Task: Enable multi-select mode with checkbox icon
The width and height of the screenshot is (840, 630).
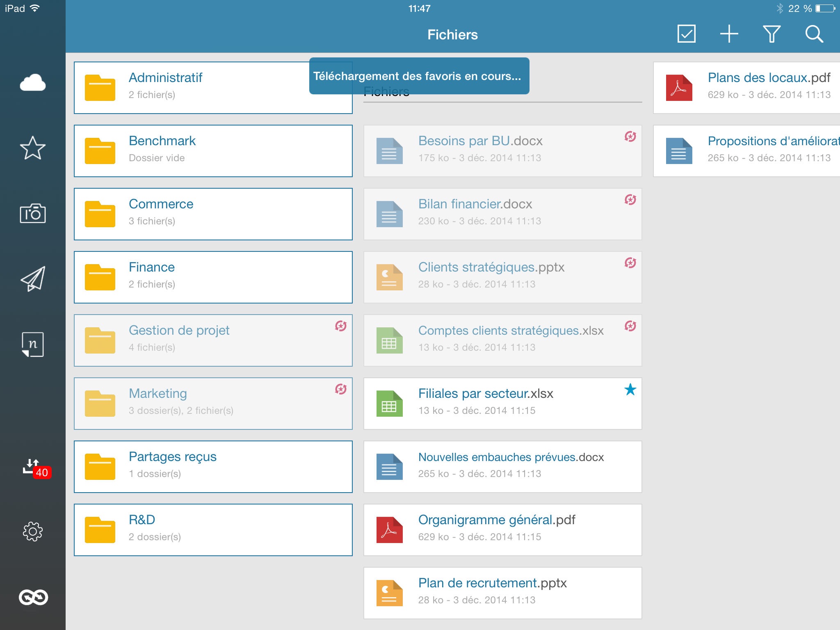Action: click(x=686, y=34)
